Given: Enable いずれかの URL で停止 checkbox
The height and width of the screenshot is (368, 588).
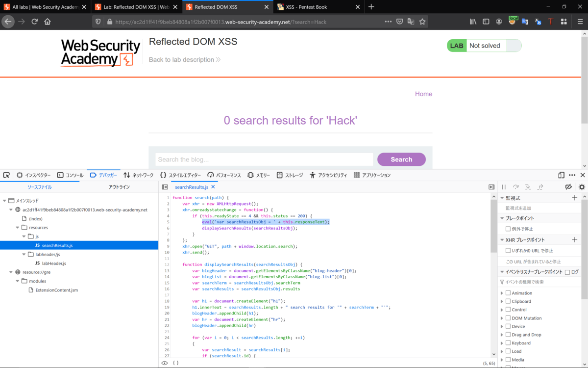Looking at the screenshot, I should click(508, 251).
